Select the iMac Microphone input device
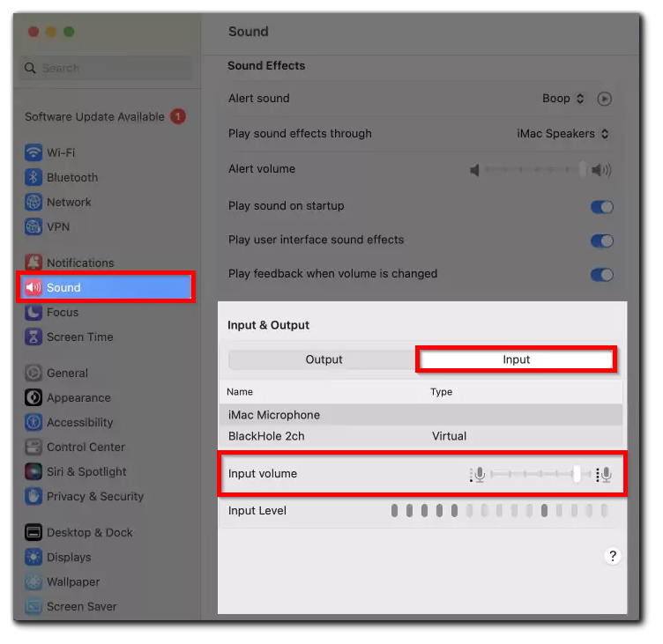 421,415
